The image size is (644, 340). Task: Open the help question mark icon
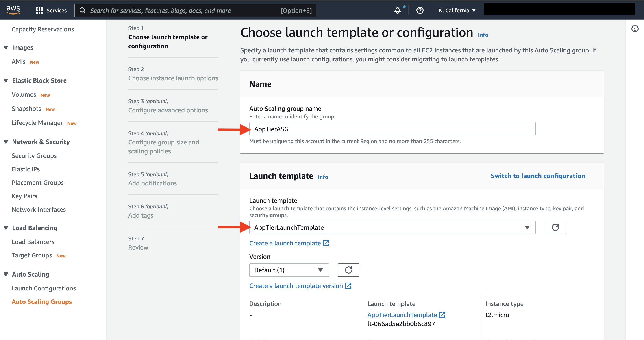(420, 10)
